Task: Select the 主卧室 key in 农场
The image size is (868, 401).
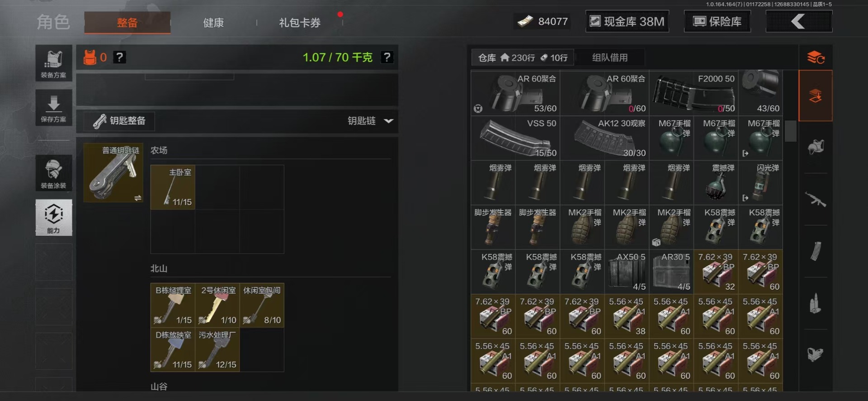Action: [x=173, y=187]
